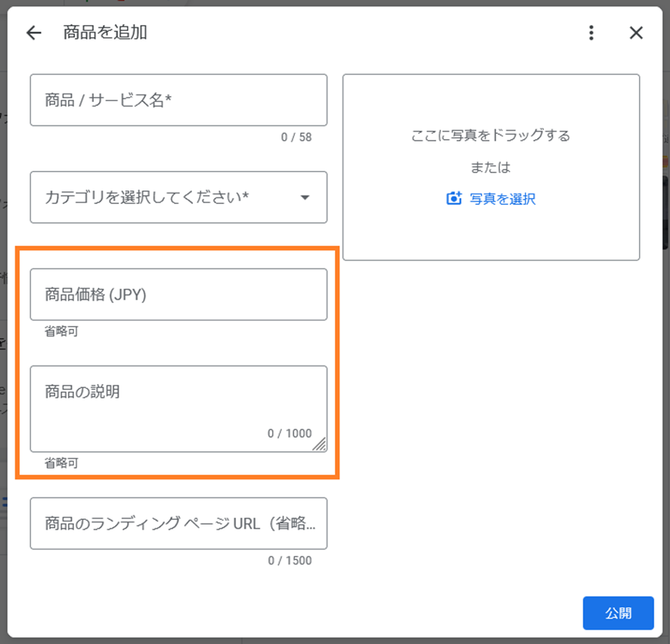
Task: Click the 0 / 1500 URL counter
Action: pos(290,560)
